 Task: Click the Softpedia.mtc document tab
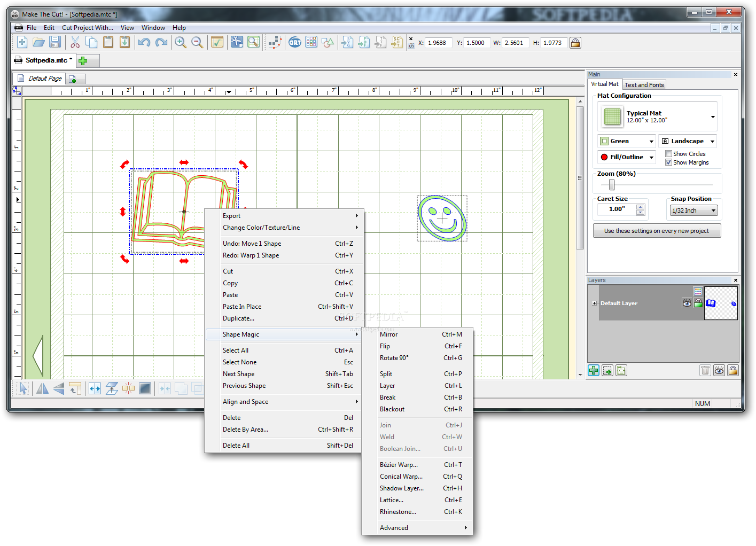pyautogui.click(x=43, y=60)
